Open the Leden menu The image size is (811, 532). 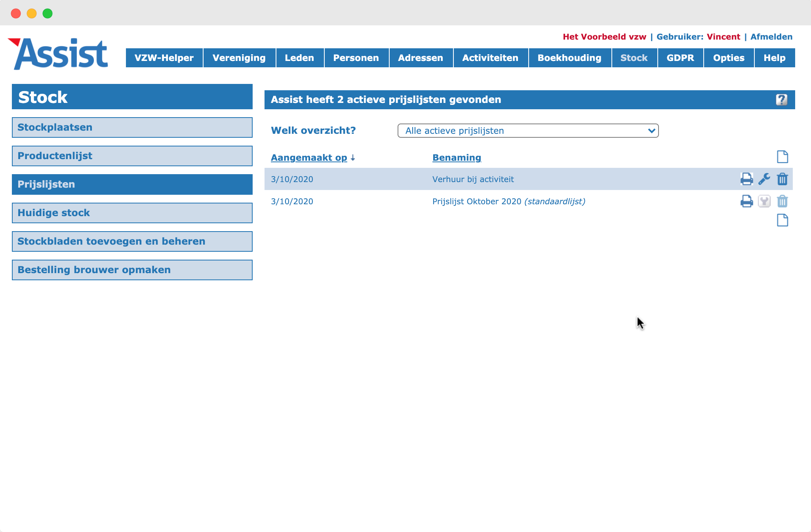(x=299, y=58)
